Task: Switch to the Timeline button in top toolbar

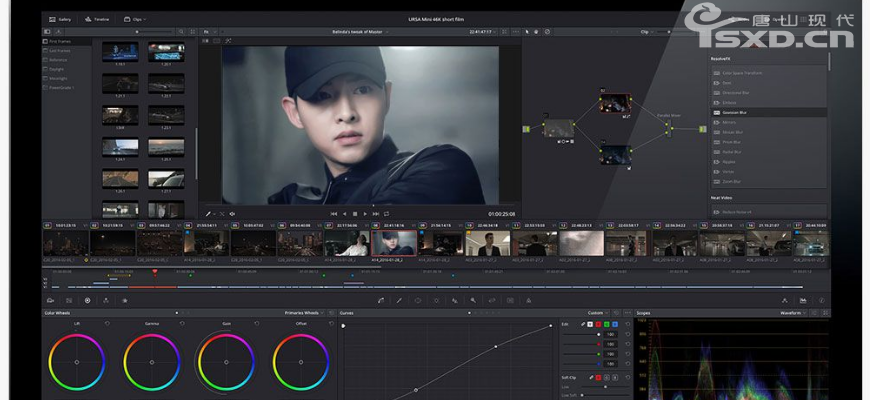Action: (98, 19)
